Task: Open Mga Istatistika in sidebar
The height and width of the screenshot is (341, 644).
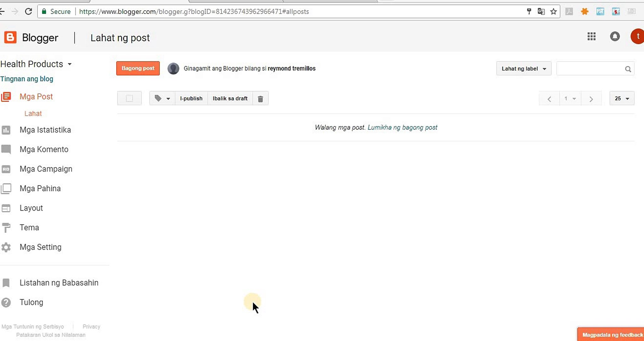Action: click(x=45, y=130)
